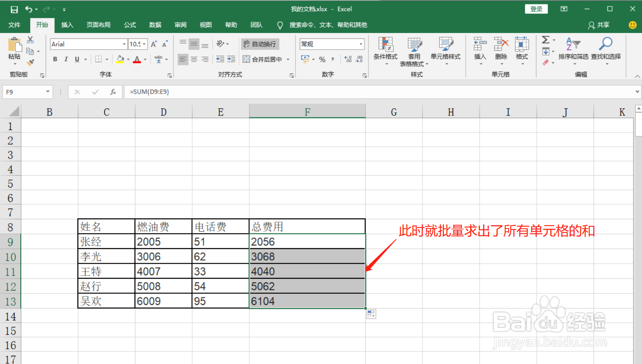This screenshot has width=642, height=364.
Task: Click the 登录 sign-in button
Action: pyautogui.click(x=536, y=8)
